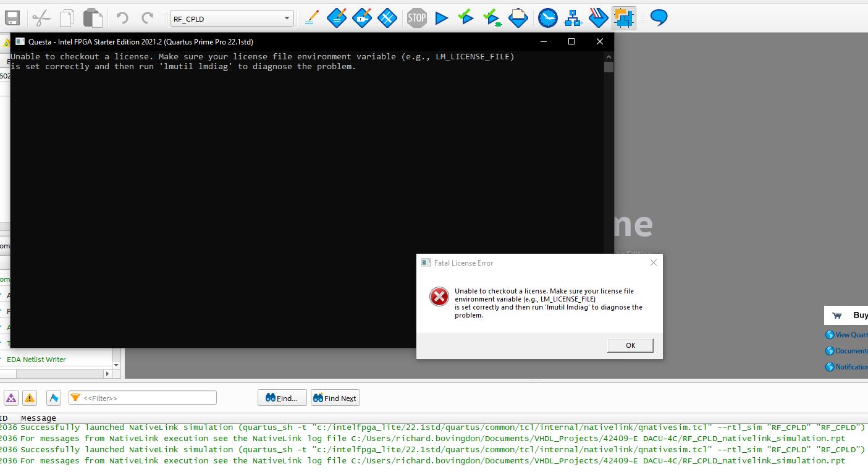
Task: Click the Copy icon in the toolbar
Action: click(x=67, y=18)
